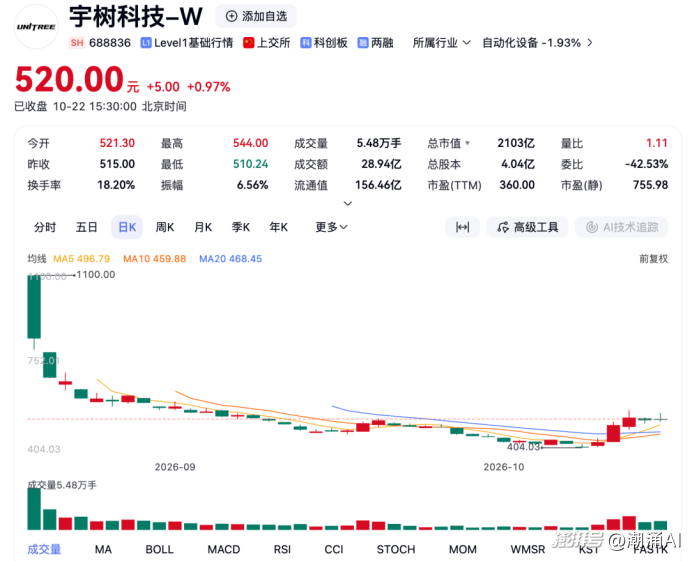Switch to the 分时 chart tab
The image size is (690, 561).
(45, 227)
